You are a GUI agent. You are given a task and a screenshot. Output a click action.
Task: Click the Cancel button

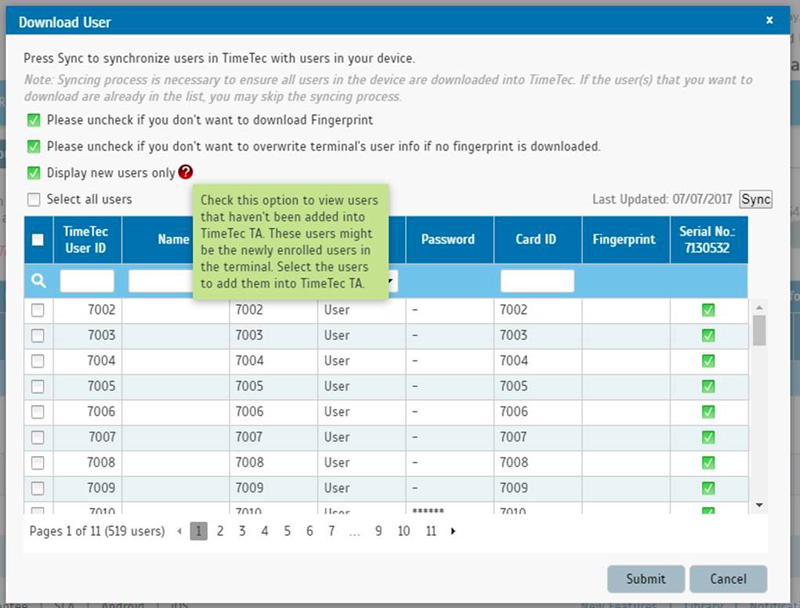(728, 579)
